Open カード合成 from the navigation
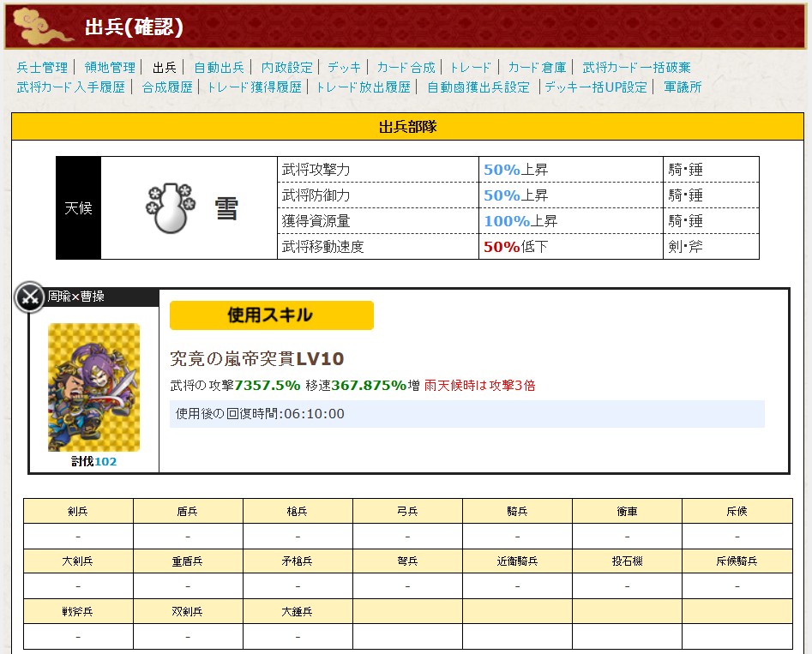This screenshot has height=654, width=812. tap(406, 67)
